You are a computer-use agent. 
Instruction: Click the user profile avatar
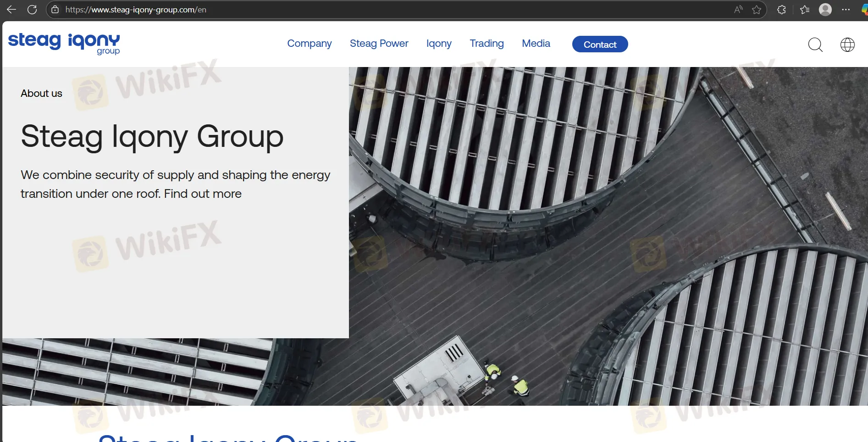(x=825, y=10)
